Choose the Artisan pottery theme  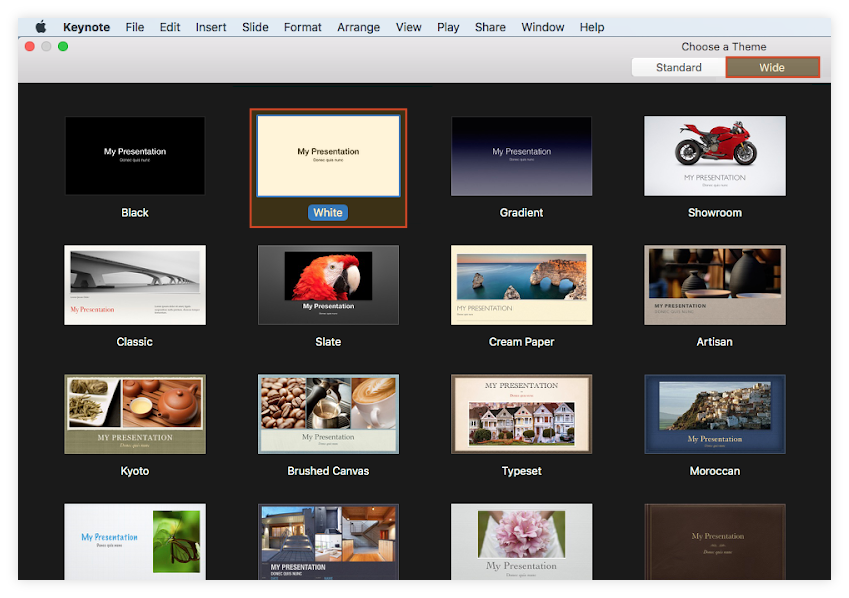[714, 285]
